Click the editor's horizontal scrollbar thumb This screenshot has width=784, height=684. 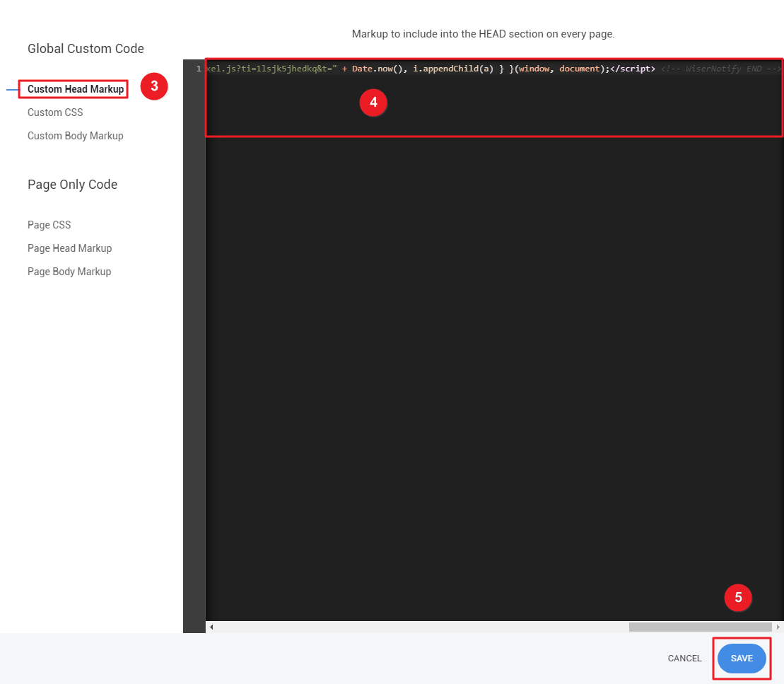(700, 627)
